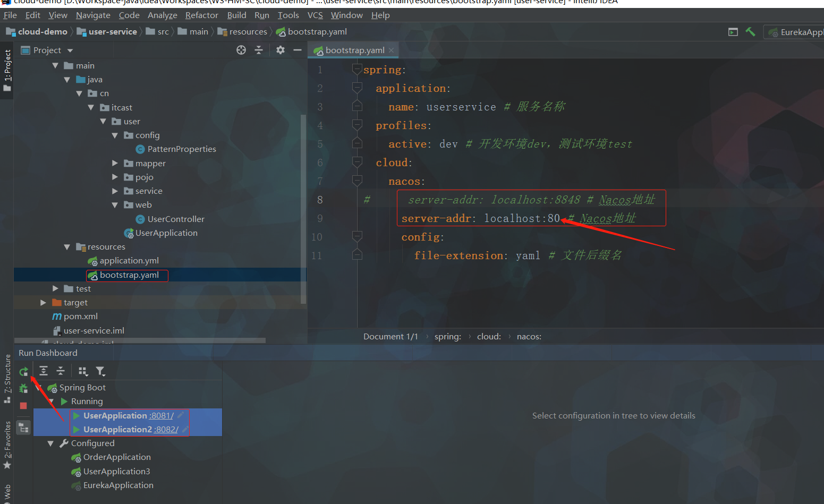Click the Project tree vertical scrollbar
The image size is (824, 504).
303,209
